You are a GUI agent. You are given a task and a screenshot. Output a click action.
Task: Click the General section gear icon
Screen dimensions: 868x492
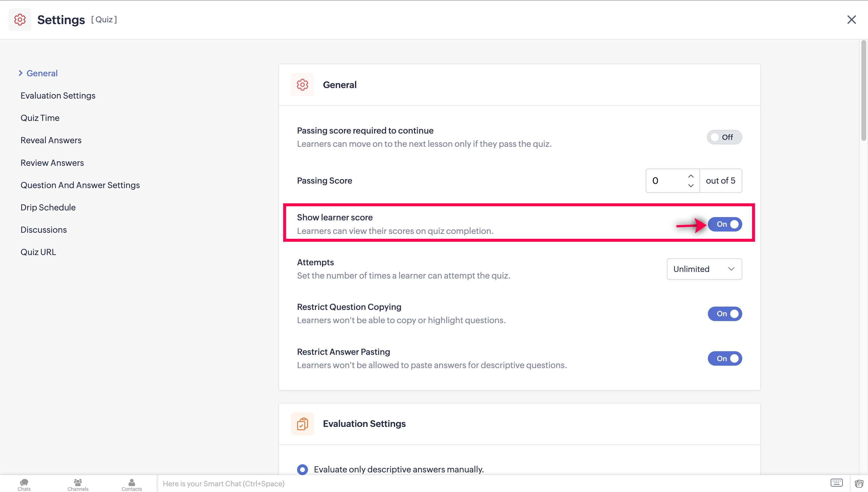302,85
